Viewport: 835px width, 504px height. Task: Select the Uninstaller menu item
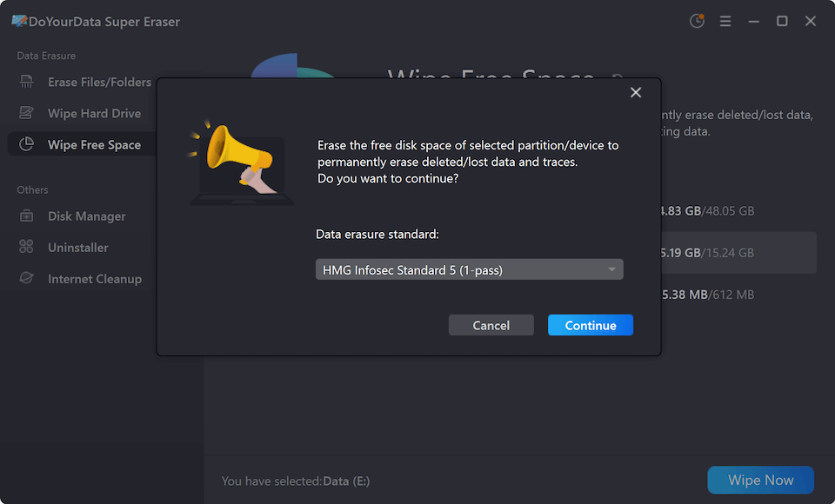coord(78,248)
